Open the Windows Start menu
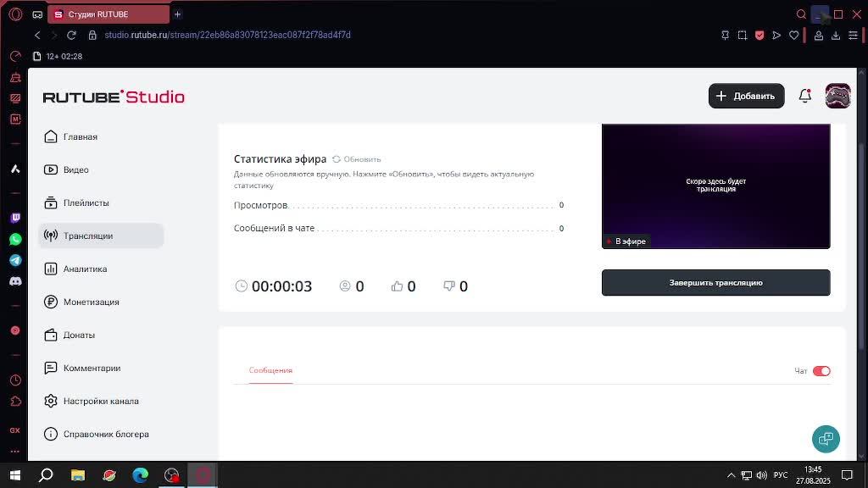This screenshot has height=488, width=868. [15, 475]
